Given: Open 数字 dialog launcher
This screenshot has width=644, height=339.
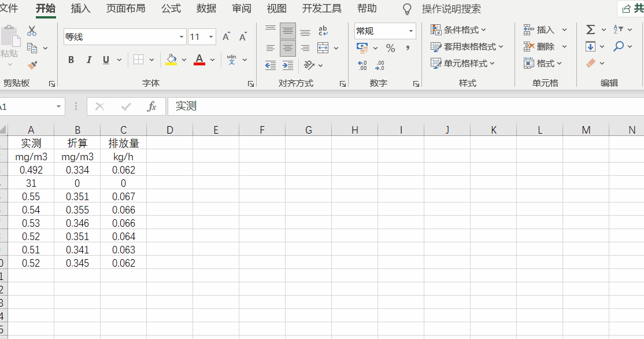Looking at the screenshot, I should 416,84.
